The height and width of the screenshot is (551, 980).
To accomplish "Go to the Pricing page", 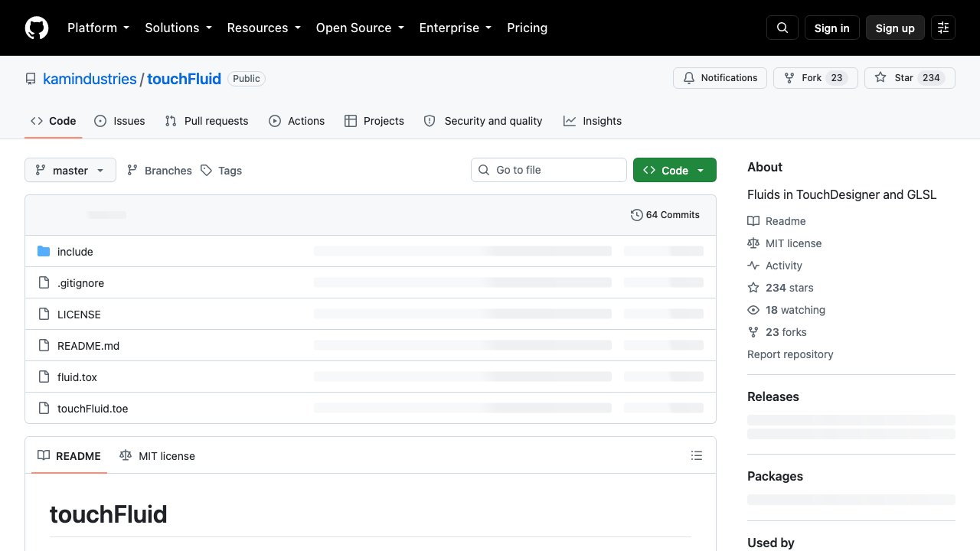I will tap(527, 28).
